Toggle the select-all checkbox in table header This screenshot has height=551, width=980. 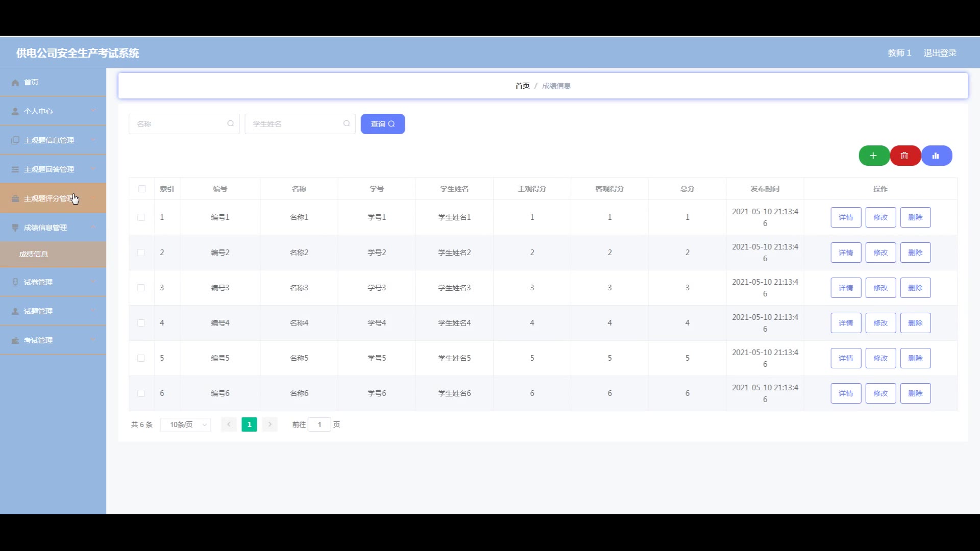point(142,189)
